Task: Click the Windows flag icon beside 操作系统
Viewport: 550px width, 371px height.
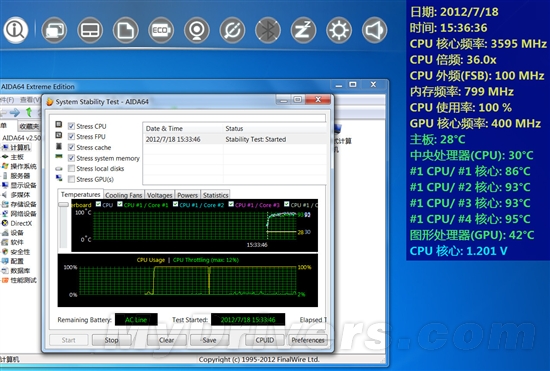Action: coord(5,166)
